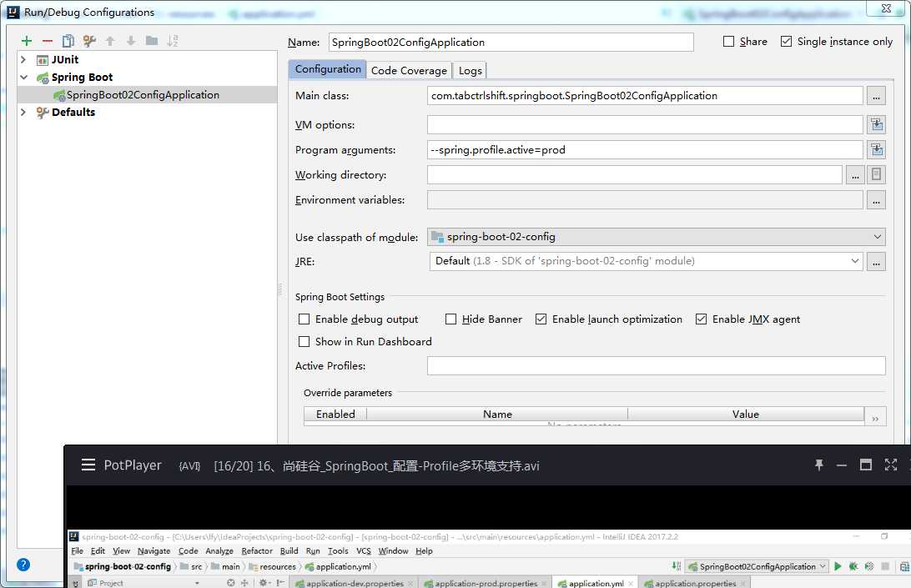This screenshot has height=588, width=911.
Task: Toggle the Share checkbox
Action: point(728,41)
